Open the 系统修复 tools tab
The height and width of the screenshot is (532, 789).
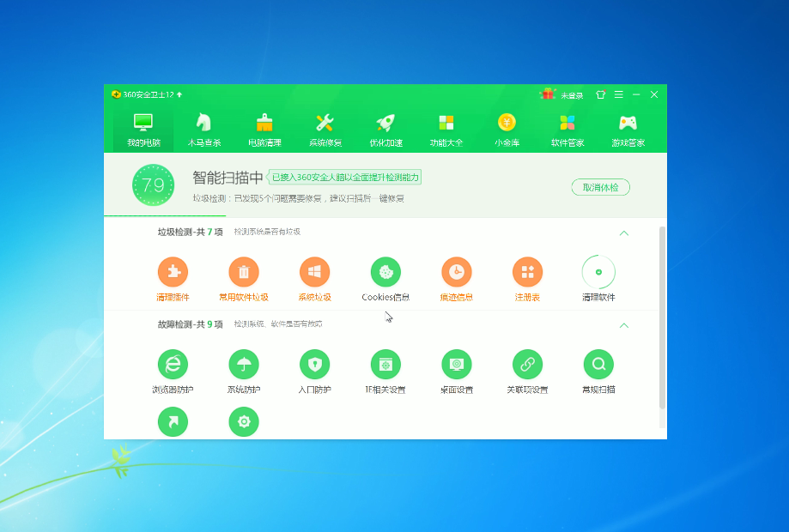[325, 130]
